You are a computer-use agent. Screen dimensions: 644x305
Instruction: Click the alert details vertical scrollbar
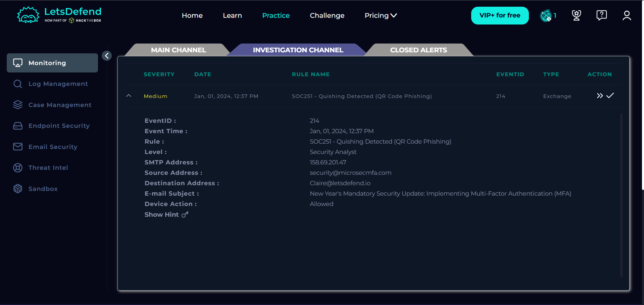[x=621, y=195]
